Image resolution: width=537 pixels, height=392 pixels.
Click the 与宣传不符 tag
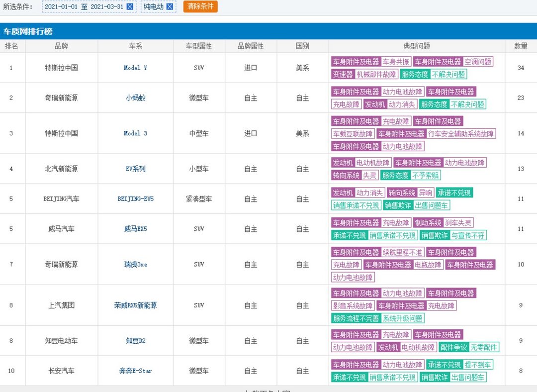click(x=468, y=235)
